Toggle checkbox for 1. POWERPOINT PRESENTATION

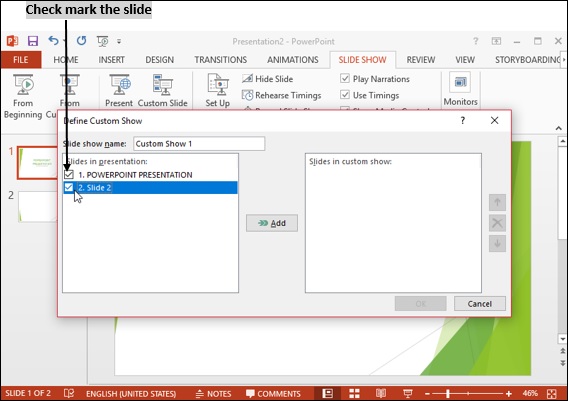coord(68,175)
